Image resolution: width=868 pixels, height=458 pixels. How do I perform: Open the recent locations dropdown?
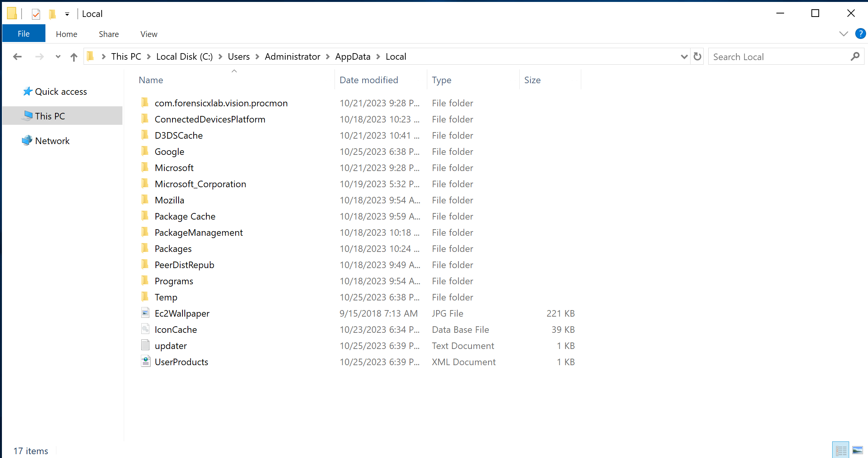point(58,57)
